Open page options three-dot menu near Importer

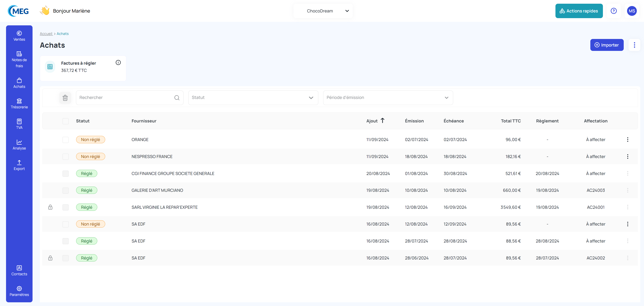[x=634, y=45]
